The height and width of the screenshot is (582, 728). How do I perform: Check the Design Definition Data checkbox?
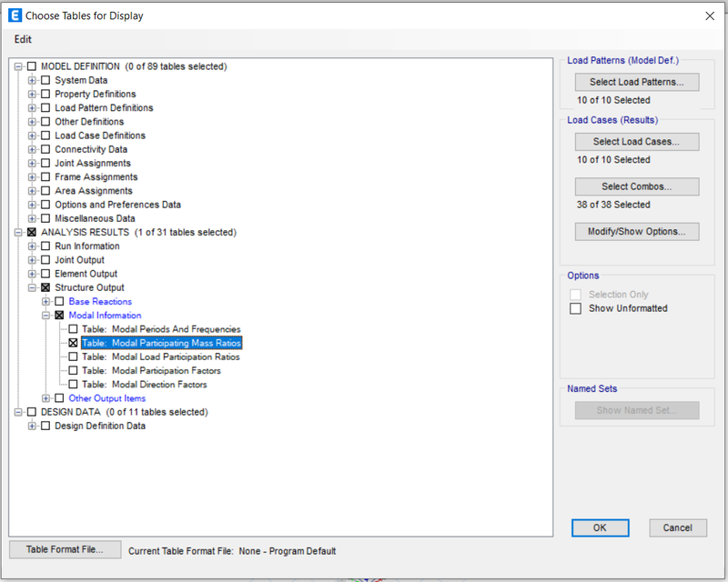point(45,426)
